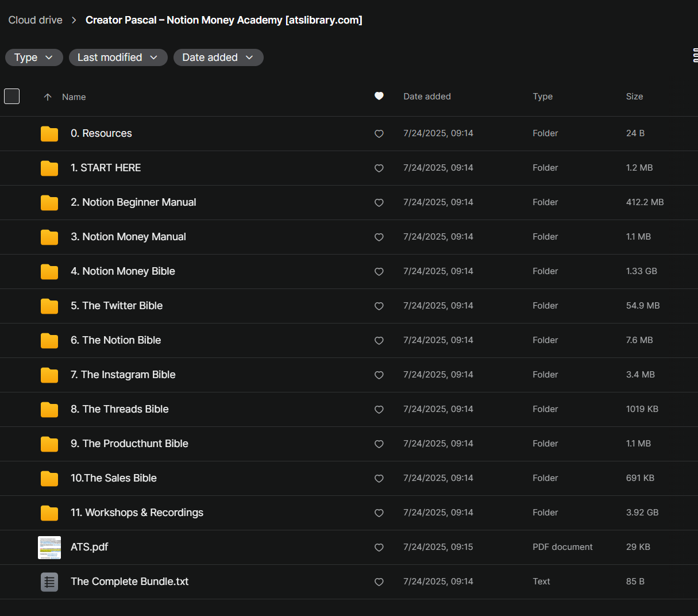This screenshot has width=698, height=616.
Task: Click the text file icon for The Complete Bundle.txt
Action: click(49, 582)
